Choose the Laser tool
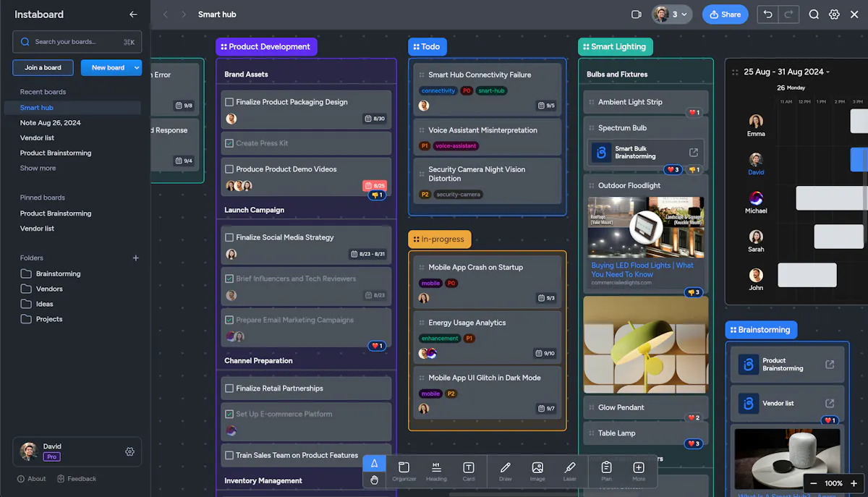The image size is (868, 497). click(x=570, y=472)
